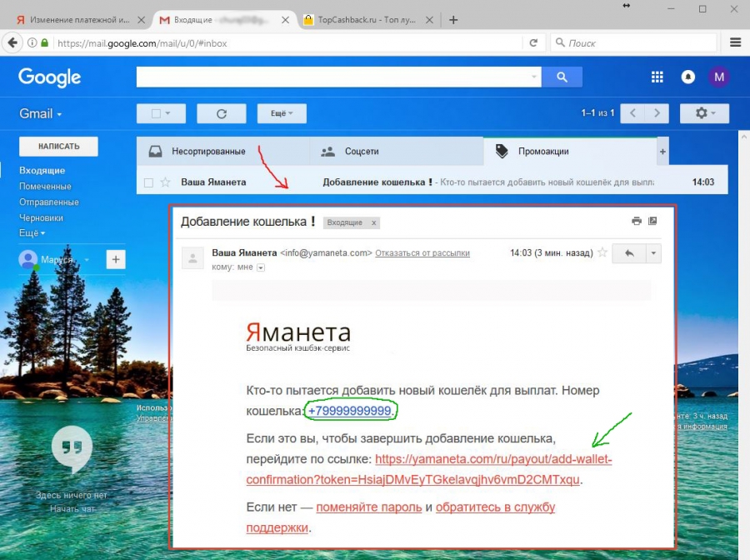Star the Ваша Яманета message row
The width and height of the screenshot is (750, 560).
point(165,182)
